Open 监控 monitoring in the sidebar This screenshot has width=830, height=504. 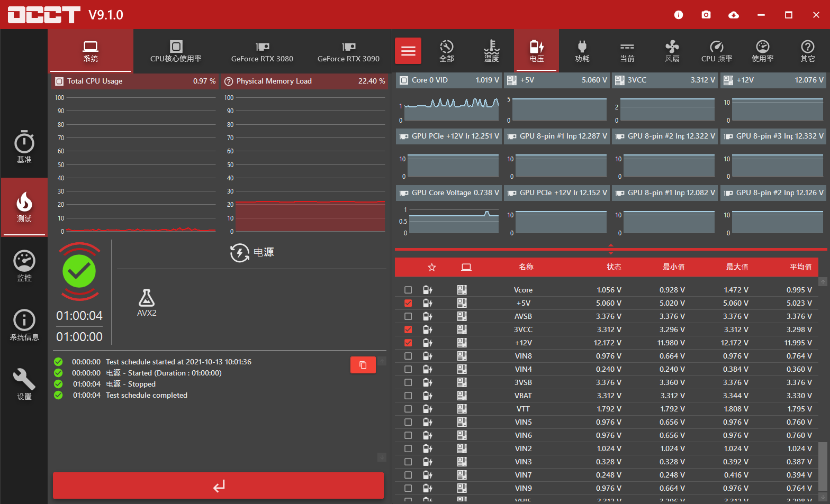pyautogui.click(x=24, y=266)
